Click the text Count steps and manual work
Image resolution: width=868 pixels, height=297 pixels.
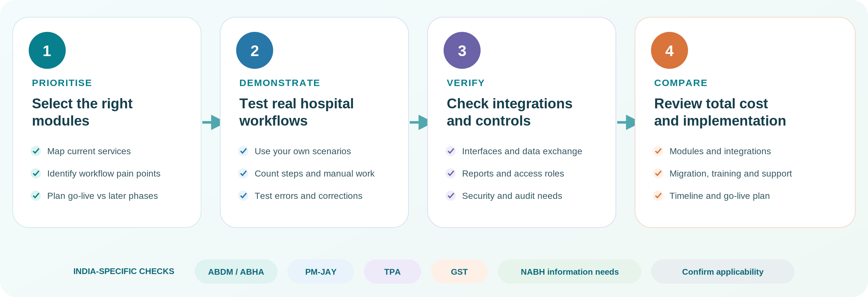[314, 174]
